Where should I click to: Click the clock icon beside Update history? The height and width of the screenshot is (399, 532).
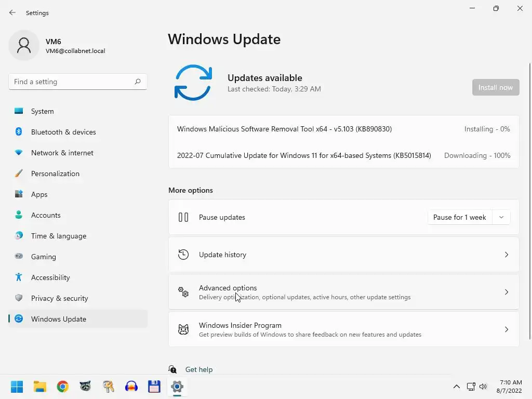183,255
